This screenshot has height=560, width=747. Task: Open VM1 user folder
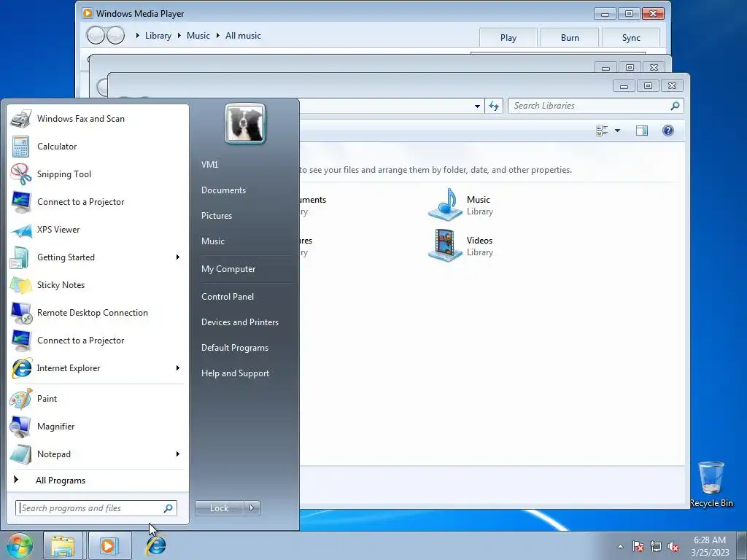209,165
